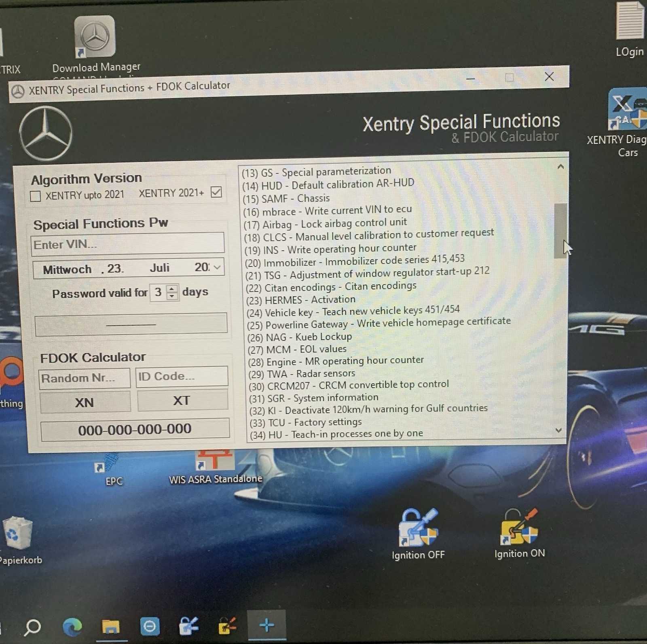The width and height of the screenshot is (647, 644).
Task: Select (33) TCU - Factory settings entry
Action: tap(306, 423)
